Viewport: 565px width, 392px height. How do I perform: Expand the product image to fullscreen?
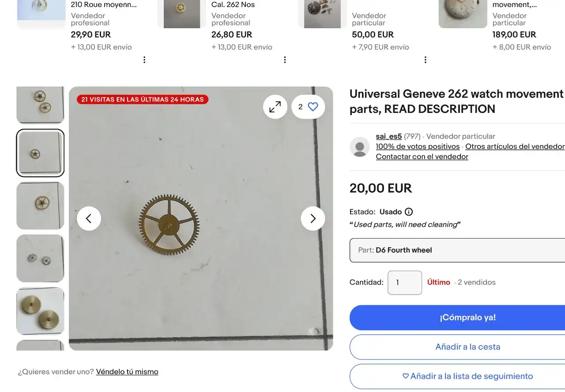pos(275,107)
